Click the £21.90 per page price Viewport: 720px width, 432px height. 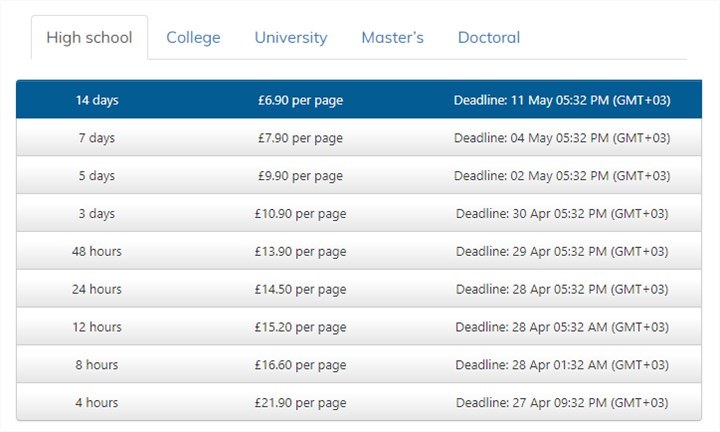click(x=300, y=403)
